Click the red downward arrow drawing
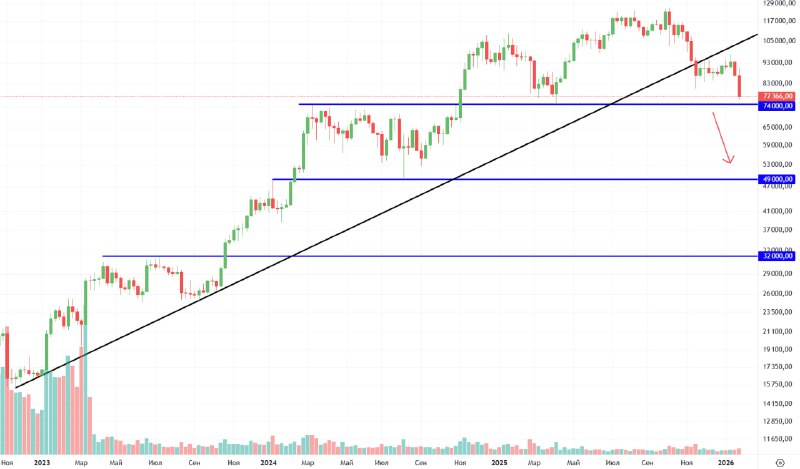The height and width of the screenshot is (469, 800). pyautogui.click(x=722, y=138)
